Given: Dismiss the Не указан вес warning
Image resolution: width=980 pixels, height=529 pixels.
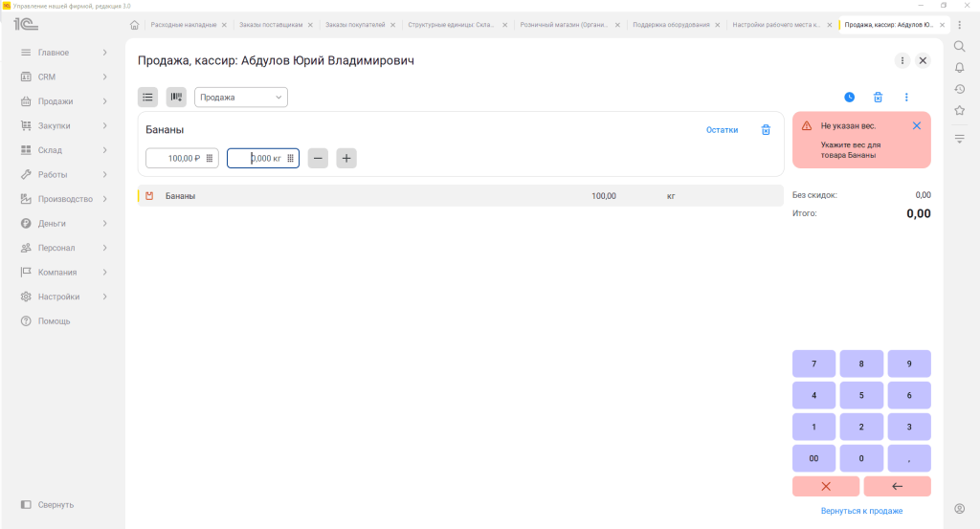Looking at the screenshot, I should click(x=916, y=125).
